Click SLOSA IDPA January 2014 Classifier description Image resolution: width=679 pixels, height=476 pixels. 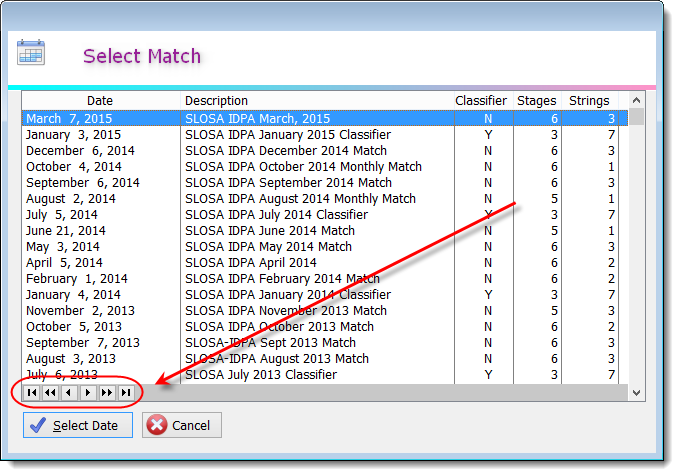point(288,295)
